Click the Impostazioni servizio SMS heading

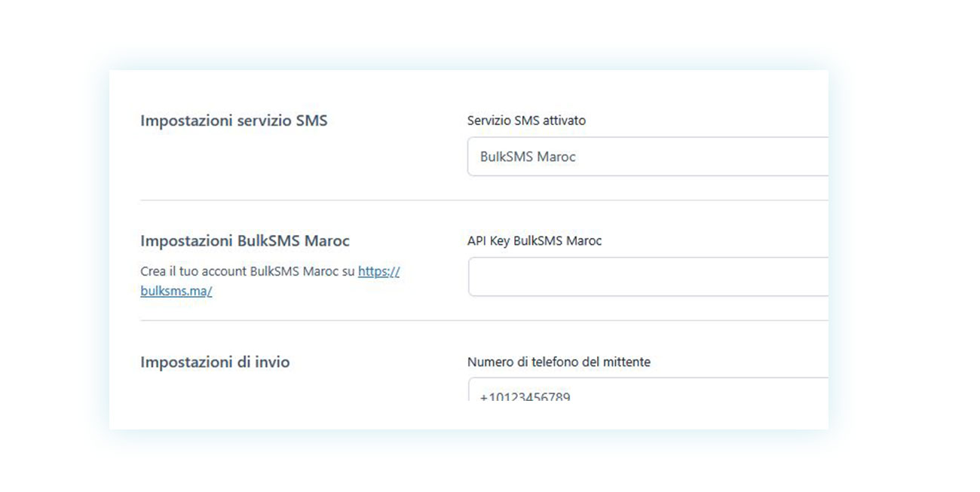point(234,121)
